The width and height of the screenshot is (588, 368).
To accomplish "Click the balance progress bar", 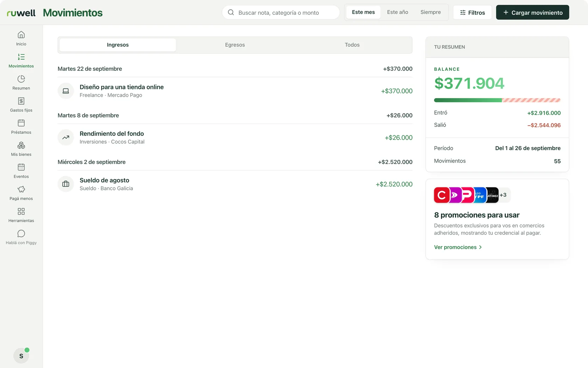I will pyautogui.click(x=497, y=100).
